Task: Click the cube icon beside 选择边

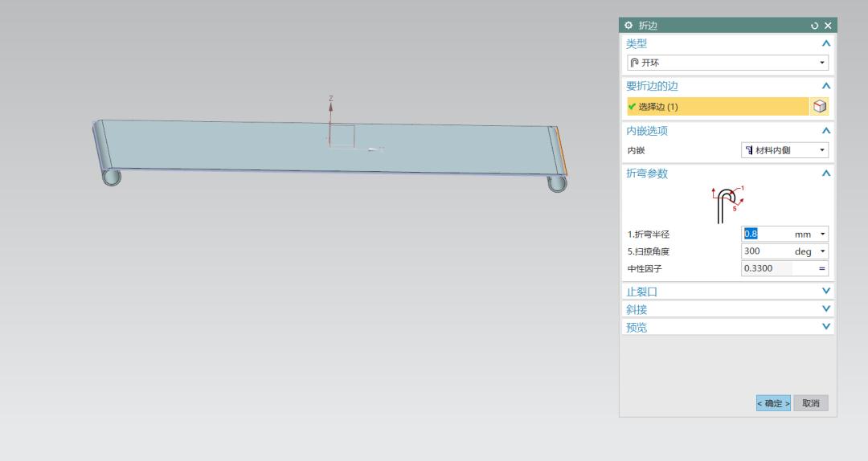Action: point(820,106)
